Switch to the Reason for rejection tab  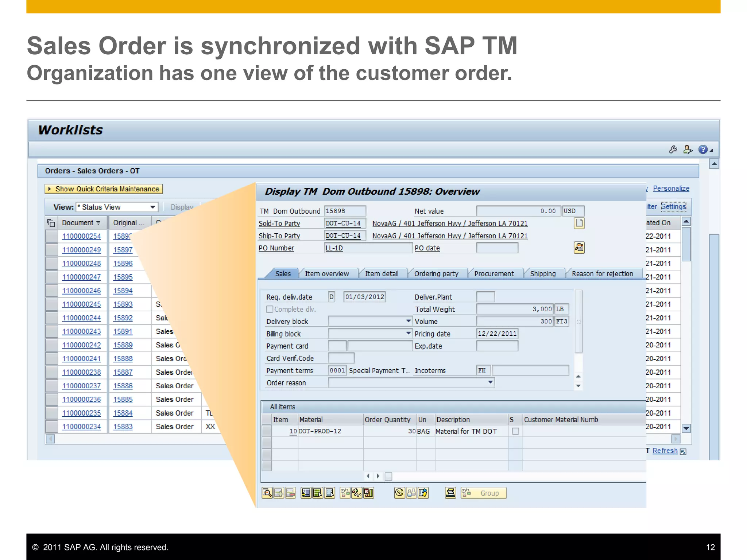(603, 273)
